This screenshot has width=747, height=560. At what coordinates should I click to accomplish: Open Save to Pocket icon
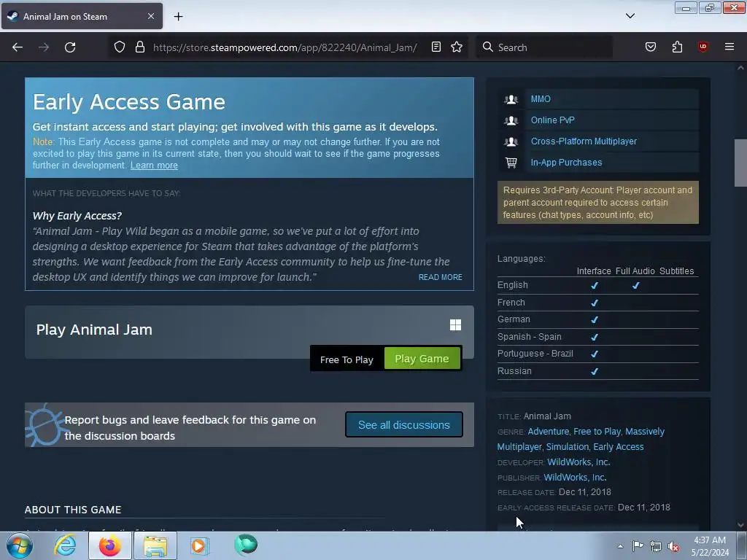point(650,47)
